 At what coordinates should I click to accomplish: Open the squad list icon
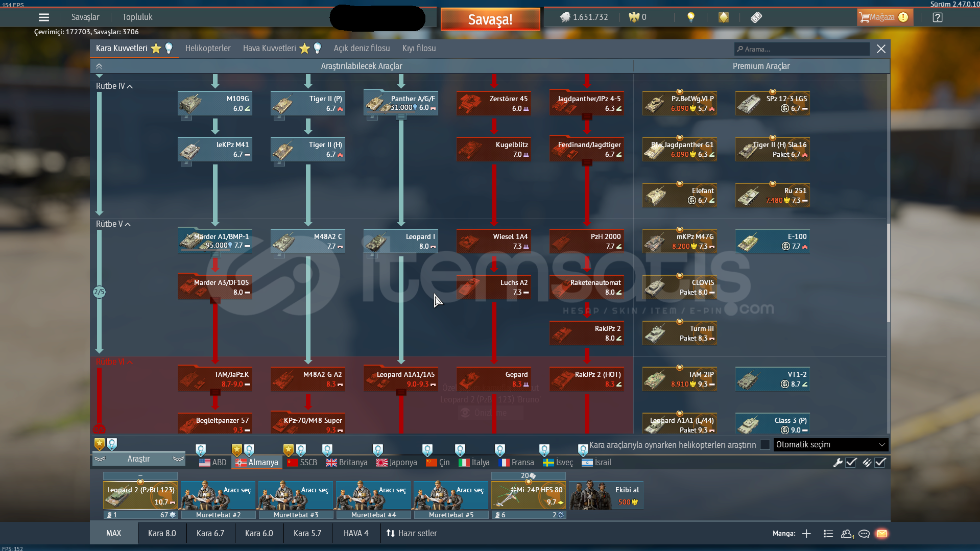coord(828,534)
